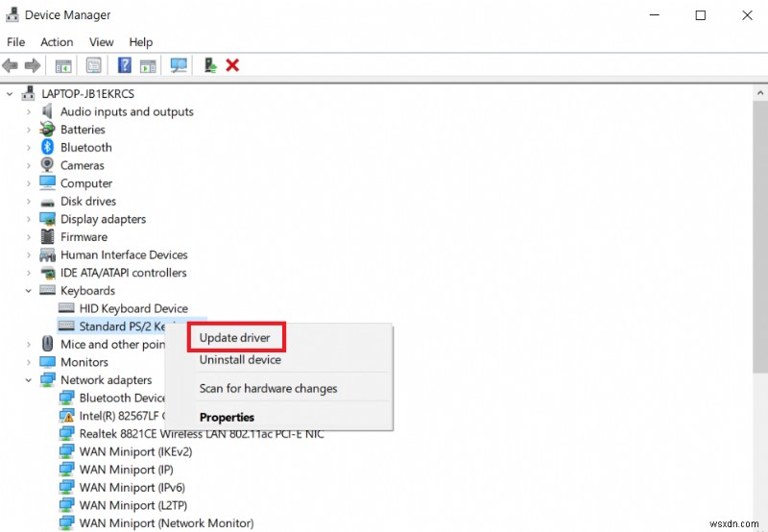Select WAN Miniport (IP)
The image size is (768, 532).
pos(127,470)
